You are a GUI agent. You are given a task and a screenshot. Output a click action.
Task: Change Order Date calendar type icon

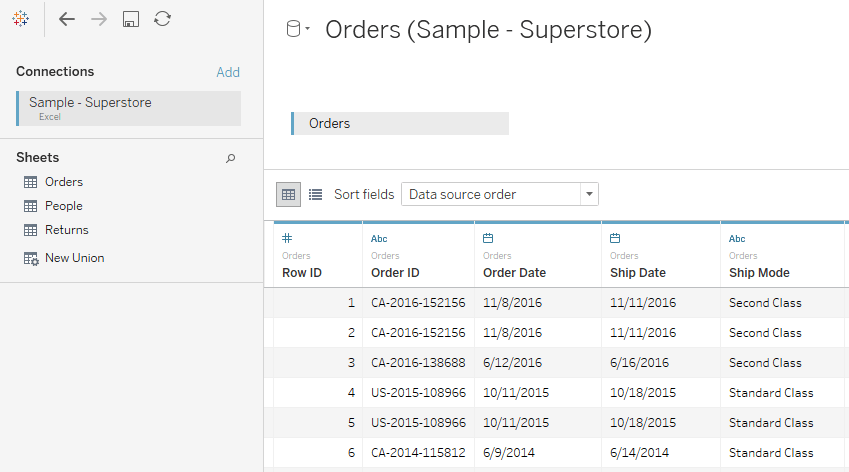pos(488,238)
